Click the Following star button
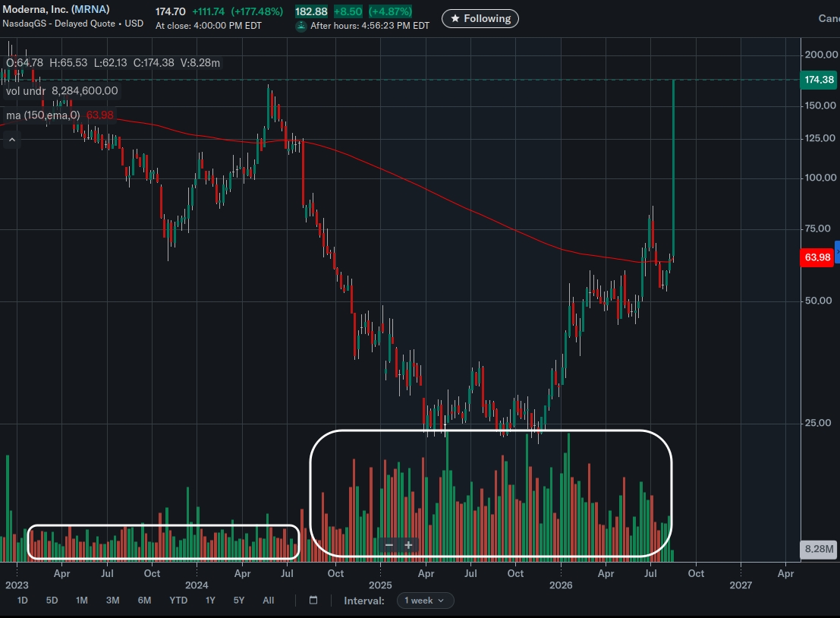 pyautogui.click(x=480, y=19)
